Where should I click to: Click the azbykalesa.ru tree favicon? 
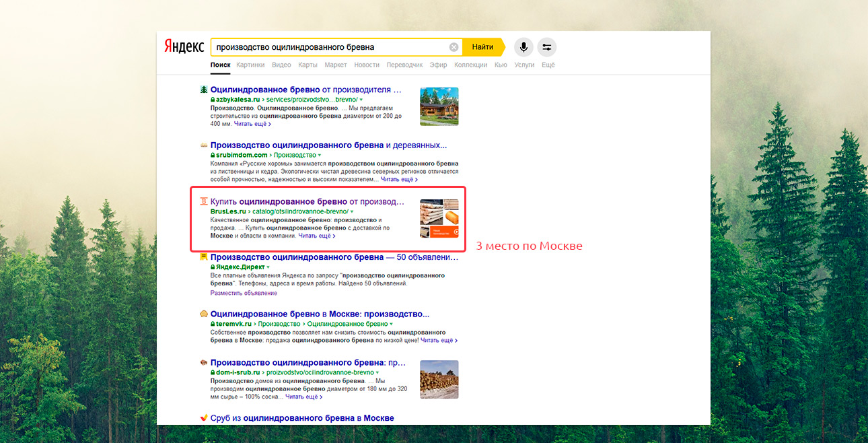click(204, 90)
